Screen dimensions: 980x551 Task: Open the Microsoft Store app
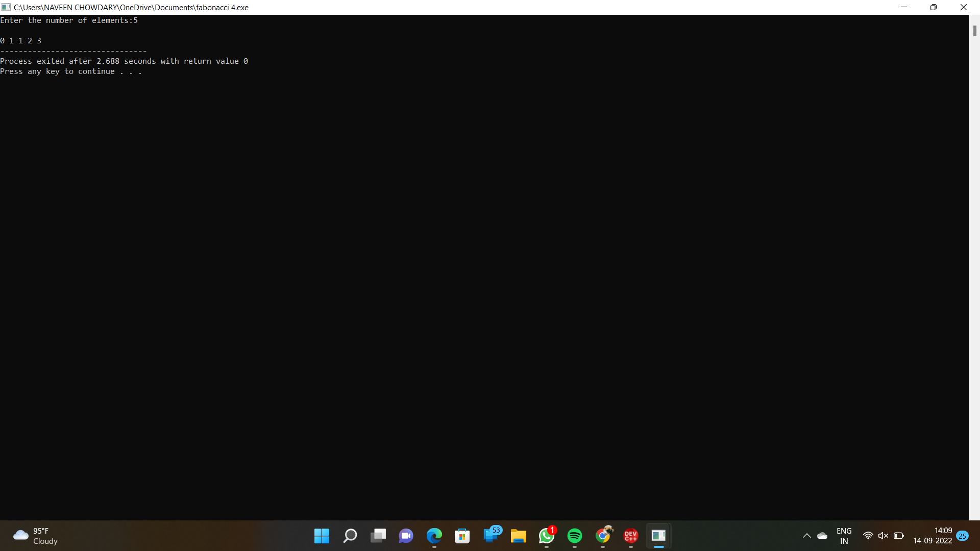pyautogui.click(x=462, y=536)
